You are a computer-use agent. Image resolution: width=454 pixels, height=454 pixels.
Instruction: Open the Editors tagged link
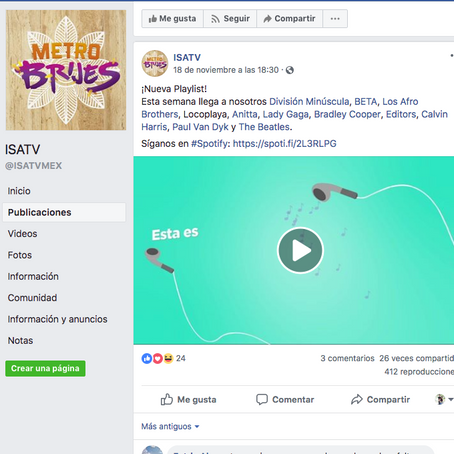coord(401,114)
